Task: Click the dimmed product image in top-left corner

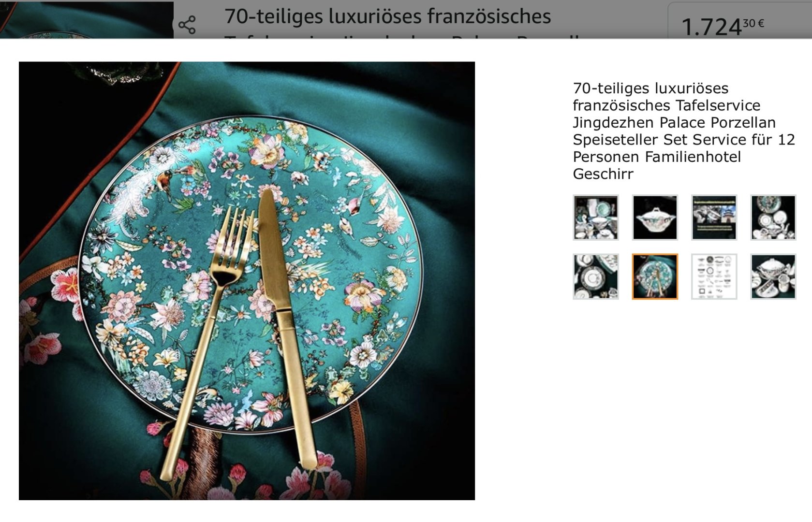Action: point(87,19)
